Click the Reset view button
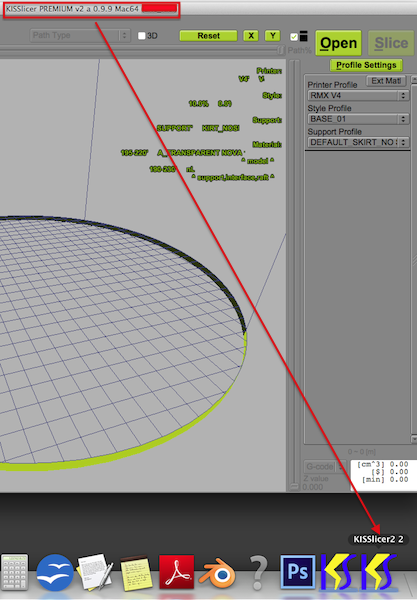 208,36
